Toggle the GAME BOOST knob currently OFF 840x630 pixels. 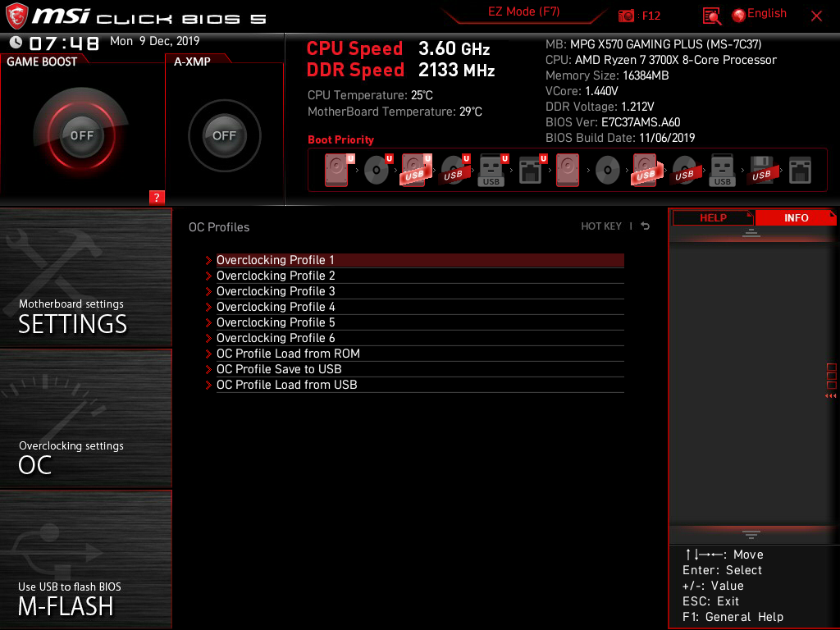(81, 135)
